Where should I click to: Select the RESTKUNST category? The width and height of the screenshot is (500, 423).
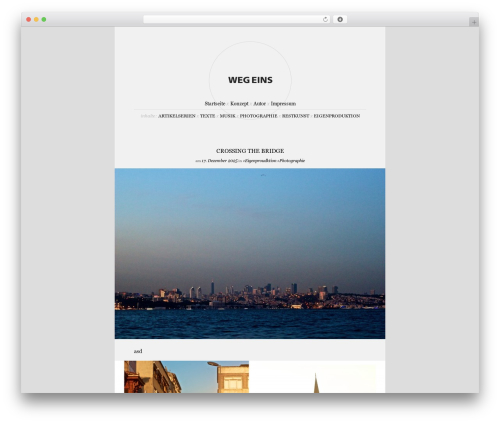[x=296, y=116]
